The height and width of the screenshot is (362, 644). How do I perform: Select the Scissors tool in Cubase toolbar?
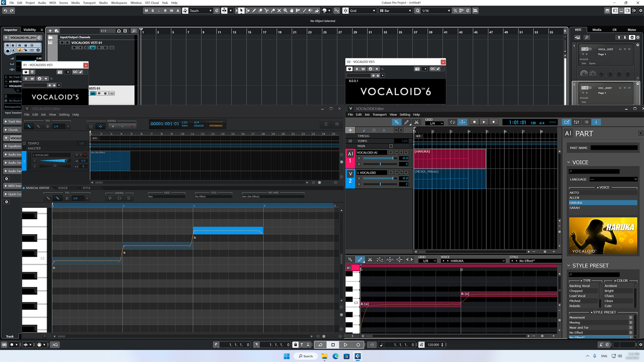point(267,10)
